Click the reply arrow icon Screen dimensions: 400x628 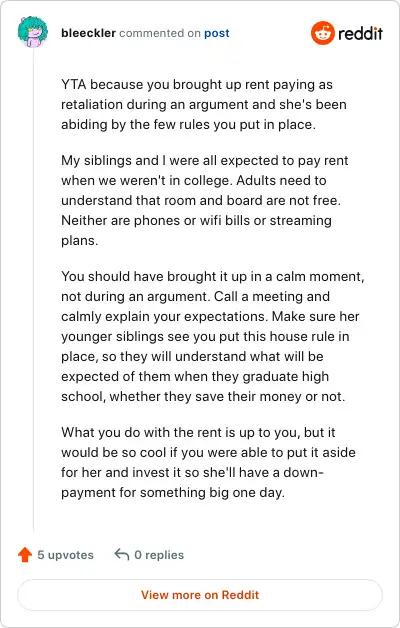(x=122, y=555)
